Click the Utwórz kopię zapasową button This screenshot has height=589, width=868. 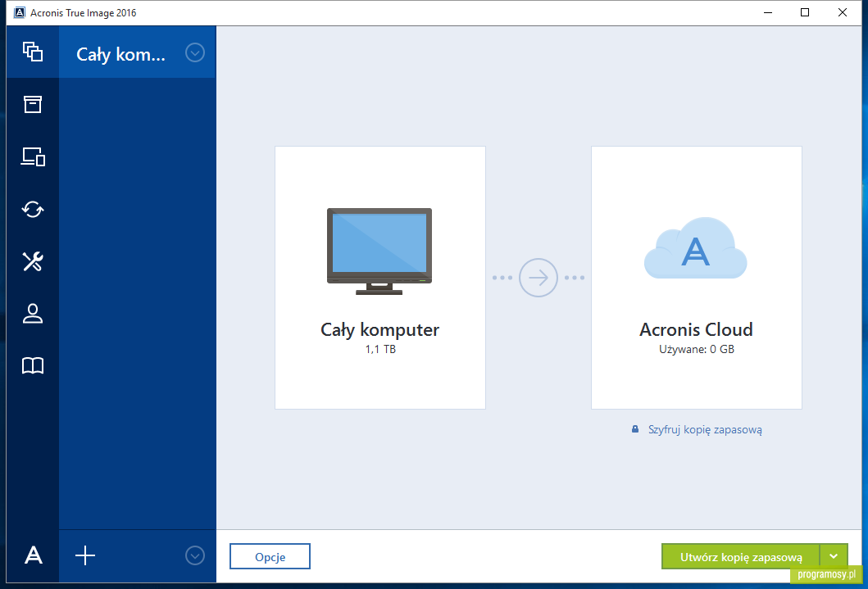(741, 556)
